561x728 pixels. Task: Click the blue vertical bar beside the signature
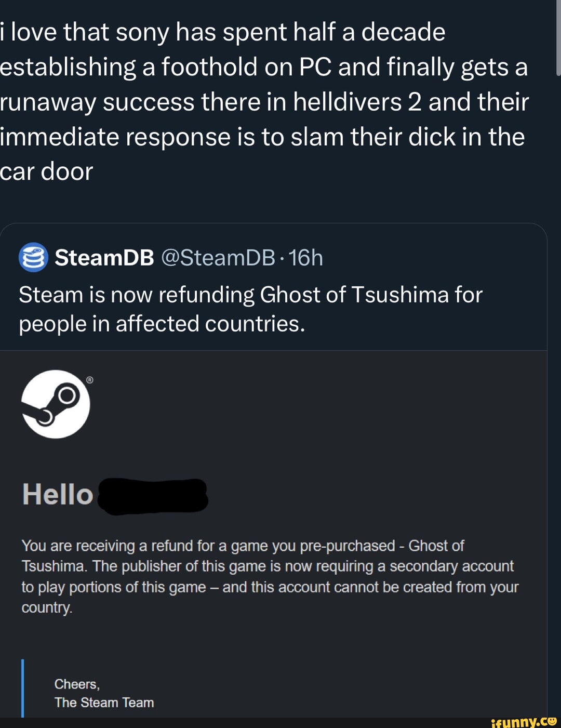click(23, 689)
